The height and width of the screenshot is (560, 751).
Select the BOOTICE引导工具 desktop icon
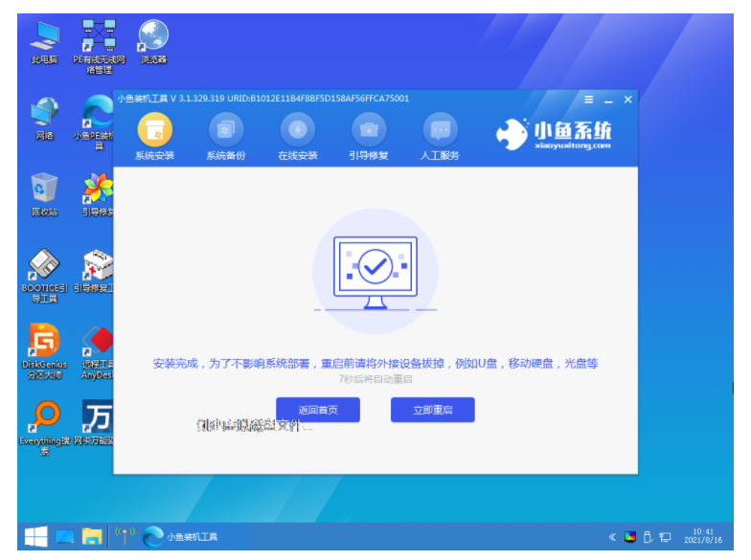click(x=44, y=276)
